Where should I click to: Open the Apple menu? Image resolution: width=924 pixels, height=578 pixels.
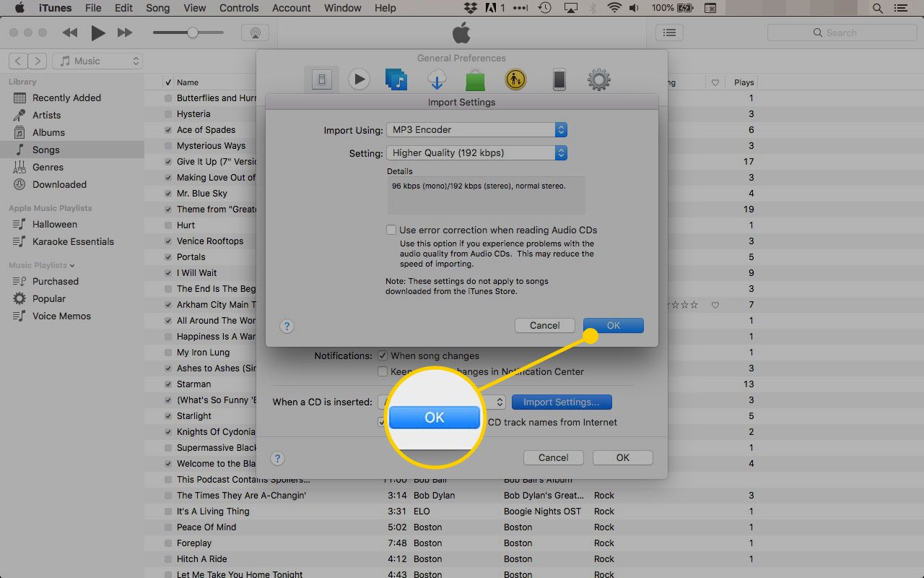click(x=19, y=8)
